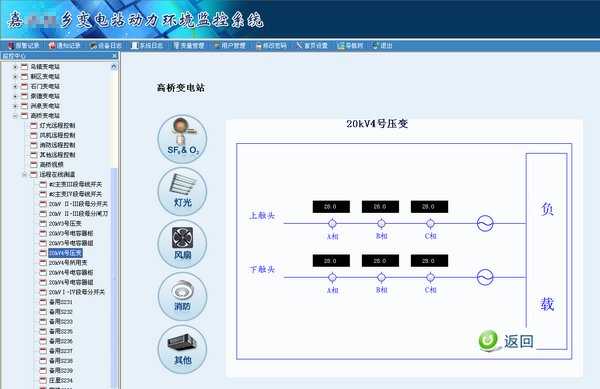Open the 风扇 fan control icon

(x=182, y=244)
